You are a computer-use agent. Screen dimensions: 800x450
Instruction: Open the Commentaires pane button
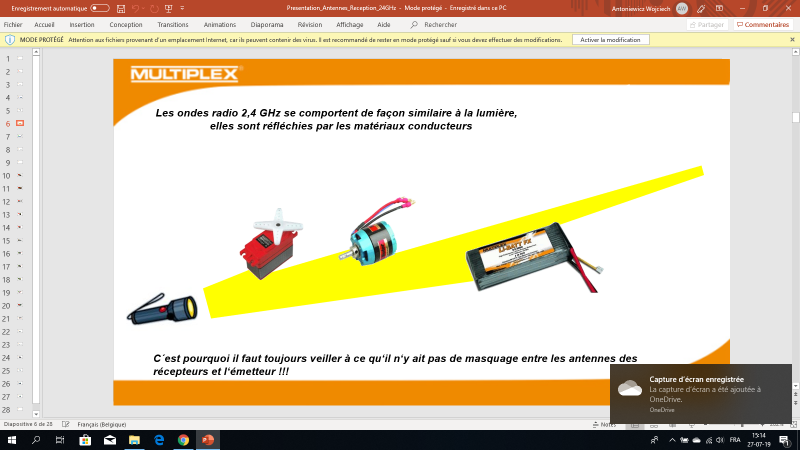[762, 24]
